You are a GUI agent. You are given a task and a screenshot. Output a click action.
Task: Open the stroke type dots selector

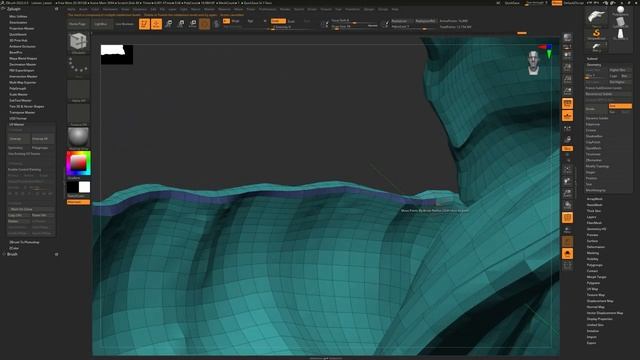tap(78, 67)
